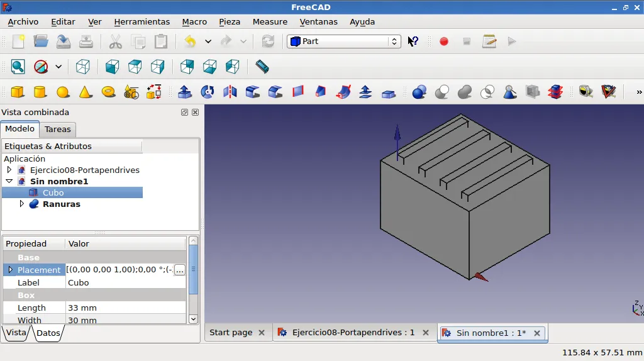Collapse the Sin nombre1 document tree
The image size is (644, 361).
click(x=9, y=181)
